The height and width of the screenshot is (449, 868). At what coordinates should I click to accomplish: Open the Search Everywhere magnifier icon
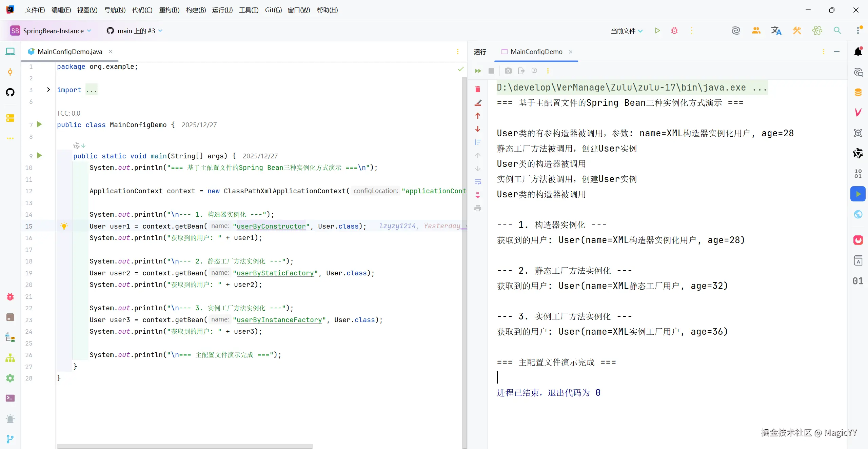pos(837,31)
